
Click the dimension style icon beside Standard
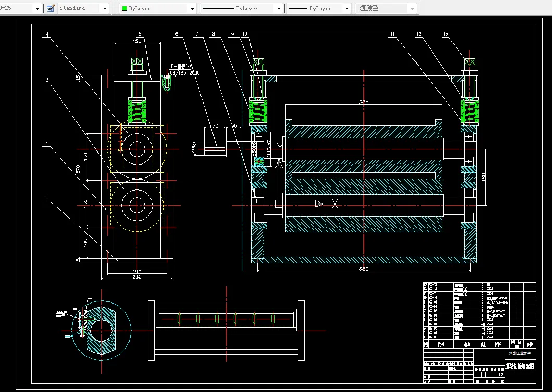51,8
